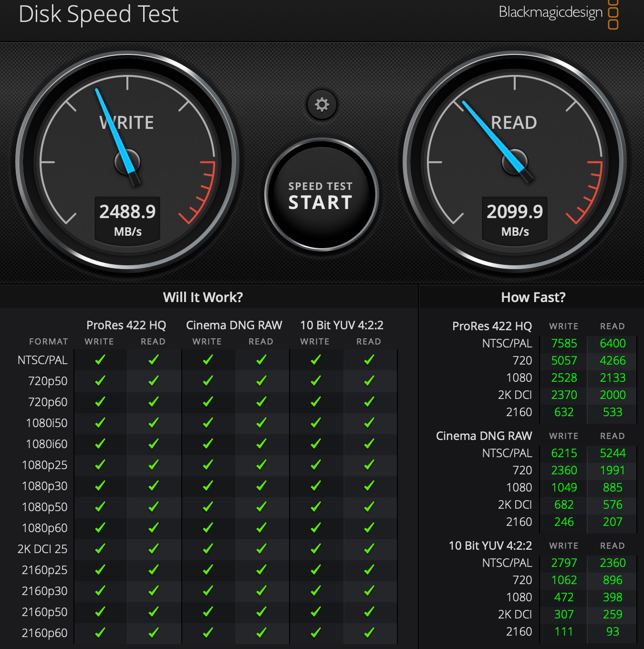Click the 2160p60 format row label
This screenshot has width=644, height=649.
(x=45, y=633)
